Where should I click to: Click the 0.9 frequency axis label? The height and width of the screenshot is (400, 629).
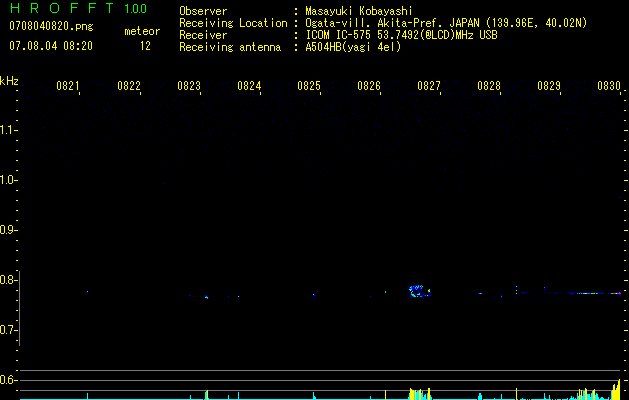8,230
